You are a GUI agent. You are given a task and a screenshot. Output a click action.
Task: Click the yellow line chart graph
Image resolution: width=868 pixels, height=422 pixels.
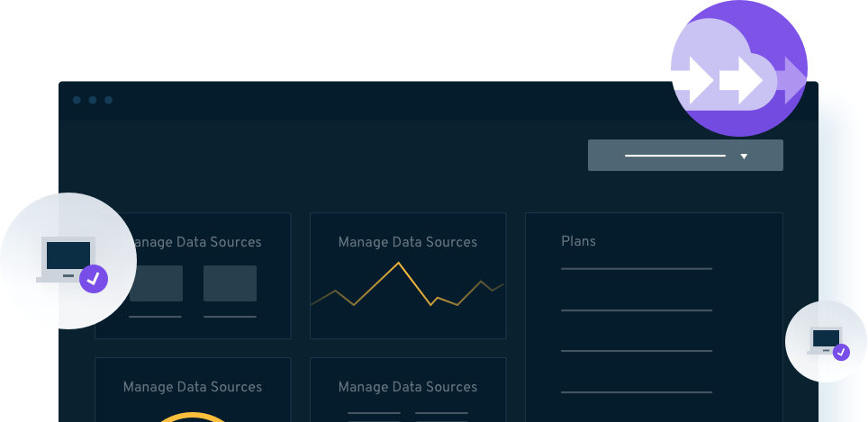[407, 283]
